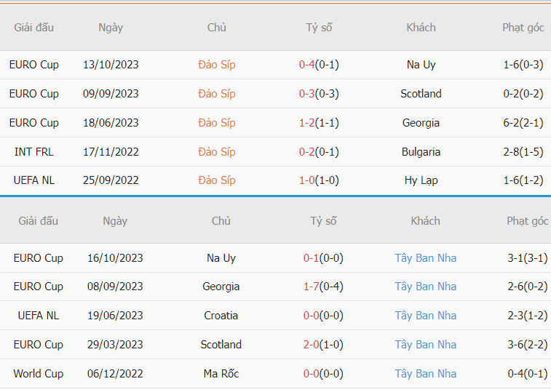551x392 pixels.
Task: Open Đảo Síp team link dated 13/10/2023
Action: tap(216, 65)
